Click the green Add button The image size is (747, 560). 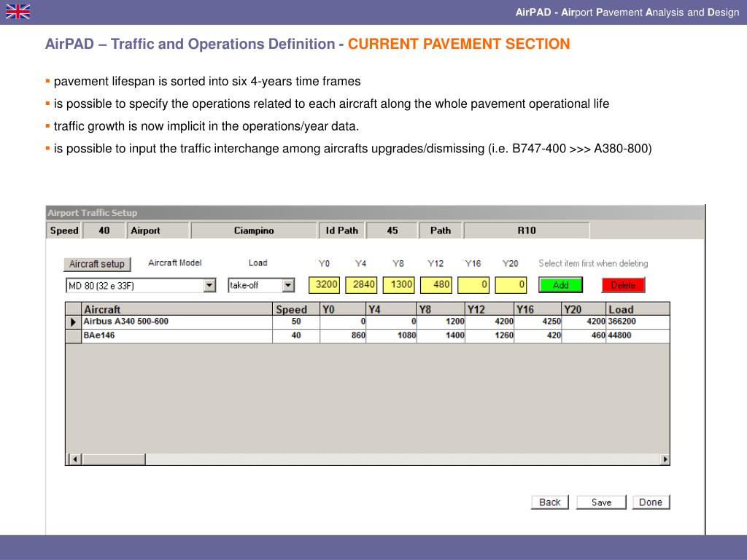[561, 285]
